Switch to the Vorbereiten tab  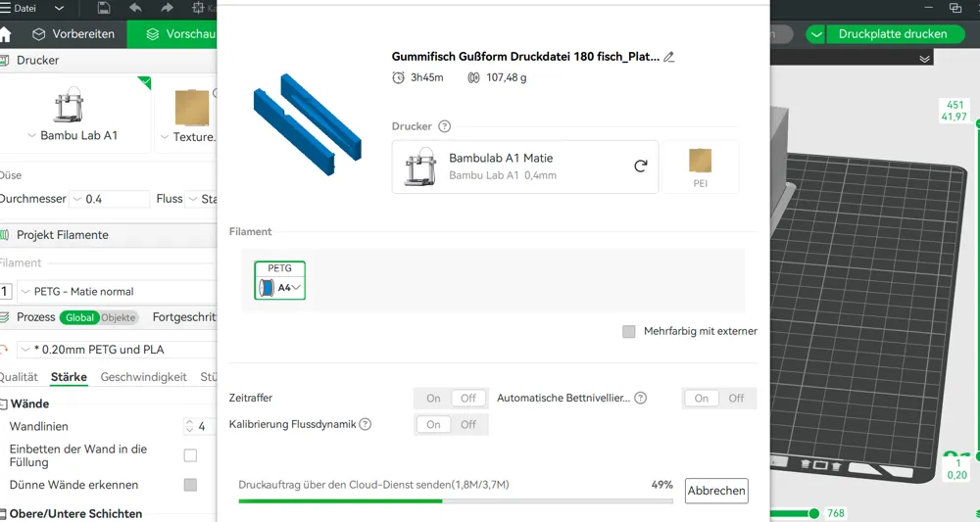point(73,34)
